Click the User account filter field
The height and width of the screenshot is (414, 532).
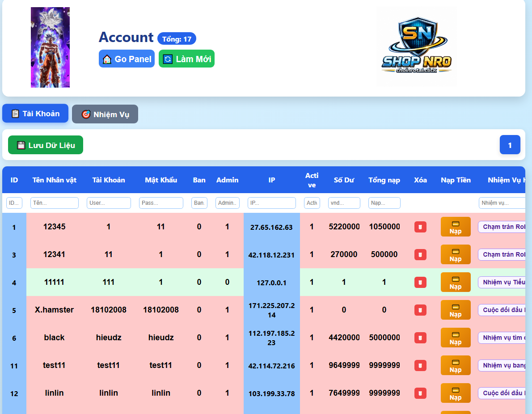coord(109,203)
